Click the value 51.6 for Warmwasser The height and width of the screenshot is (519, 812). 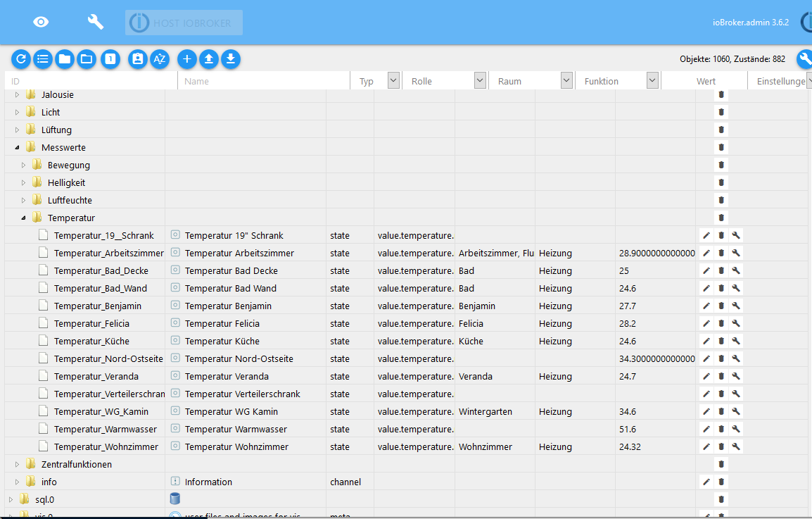tap(627, 430)
